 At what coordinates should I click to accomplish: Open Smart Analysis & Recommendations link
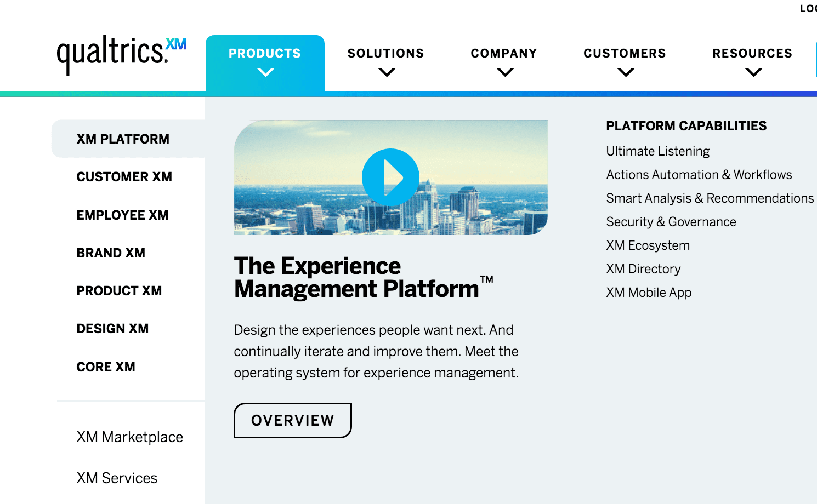(710, 198)
